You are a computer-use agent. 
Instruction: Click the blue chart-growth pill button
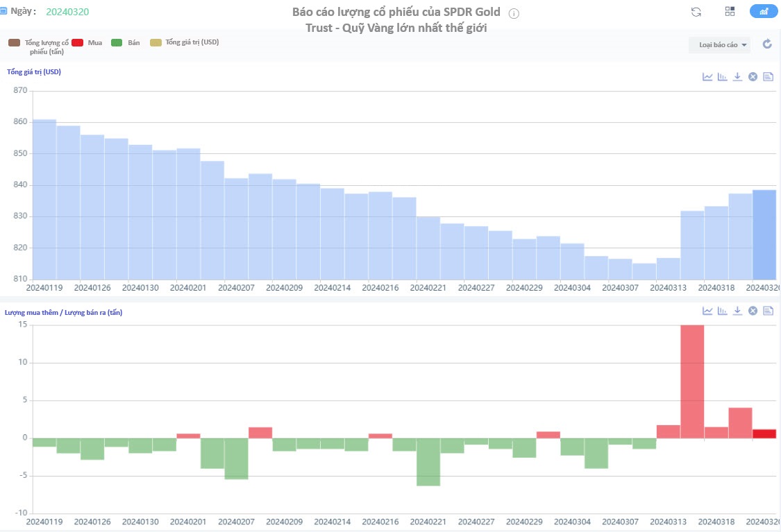click(x=764, y=12)
